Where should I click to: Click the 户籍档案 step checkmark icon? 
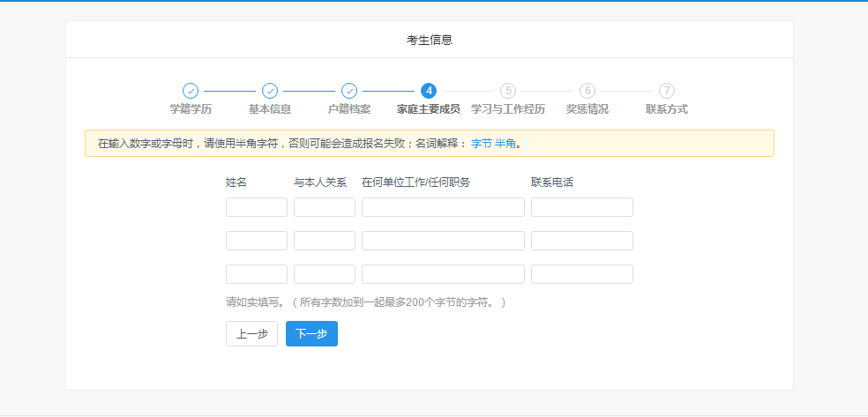coord(349,91)
